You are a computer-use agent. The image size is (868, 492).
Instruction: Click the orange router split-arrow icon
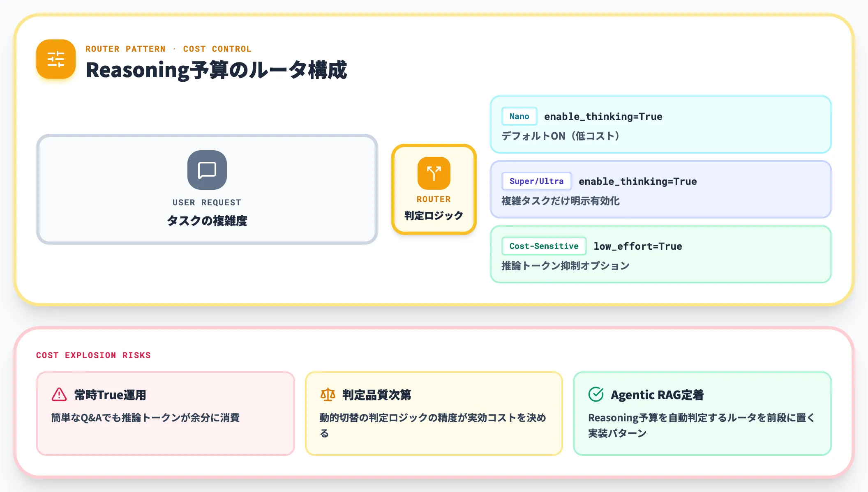pyautogui.click(x=434, y=173)
